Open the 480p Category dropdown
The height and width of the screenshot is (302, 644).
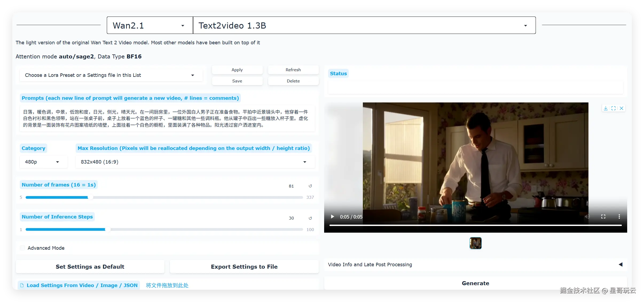[43, 162]
